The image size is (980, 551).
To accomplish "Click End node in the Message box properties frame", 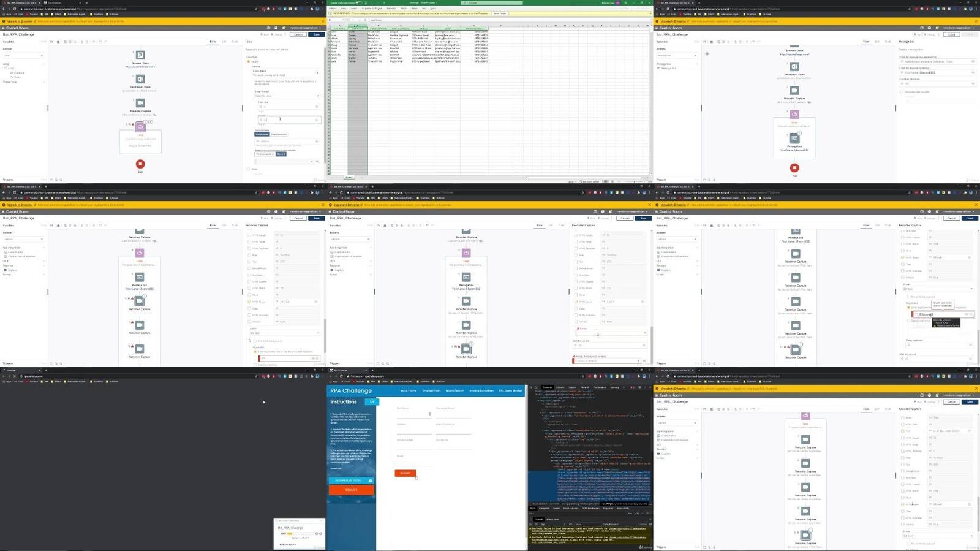I will coord(794,168).
